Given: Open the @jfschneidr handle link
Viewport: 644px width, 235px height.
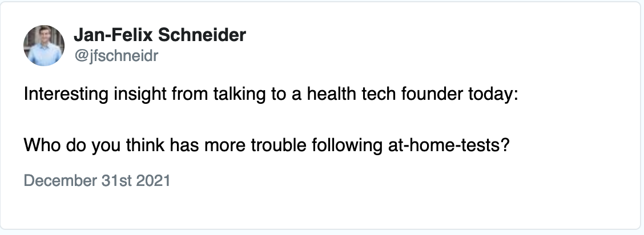Looking at the screenshot, I should point(116,55).
